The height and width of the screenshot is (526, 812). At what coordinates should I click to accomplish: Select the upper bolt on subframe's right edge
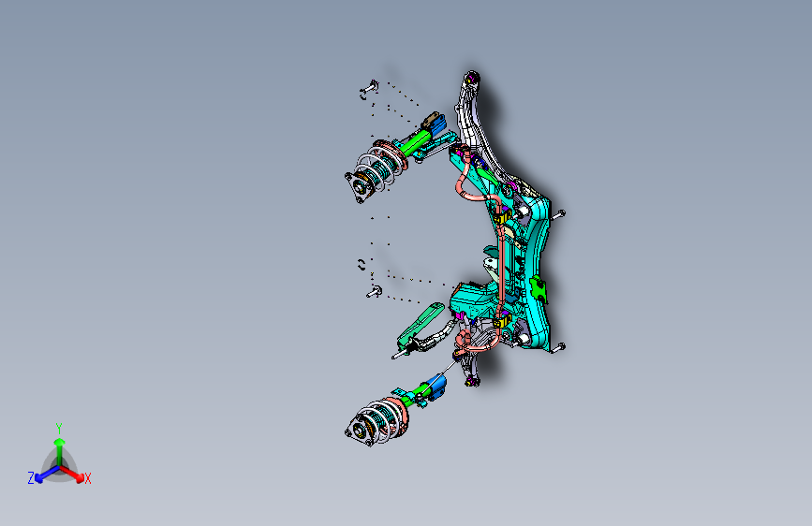[x=559, y=213]
